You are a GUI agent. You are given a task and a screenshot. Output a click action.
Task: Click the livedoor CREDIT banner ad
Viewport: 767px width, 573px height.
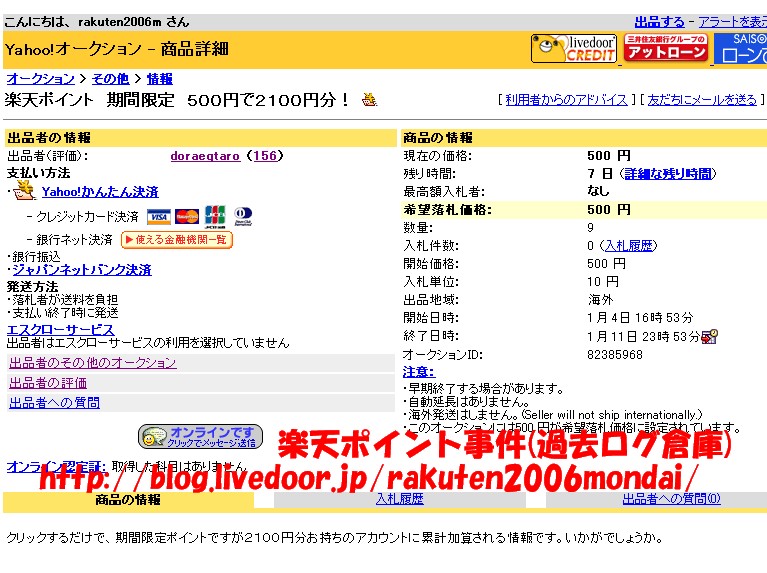[x=574, y=48]
